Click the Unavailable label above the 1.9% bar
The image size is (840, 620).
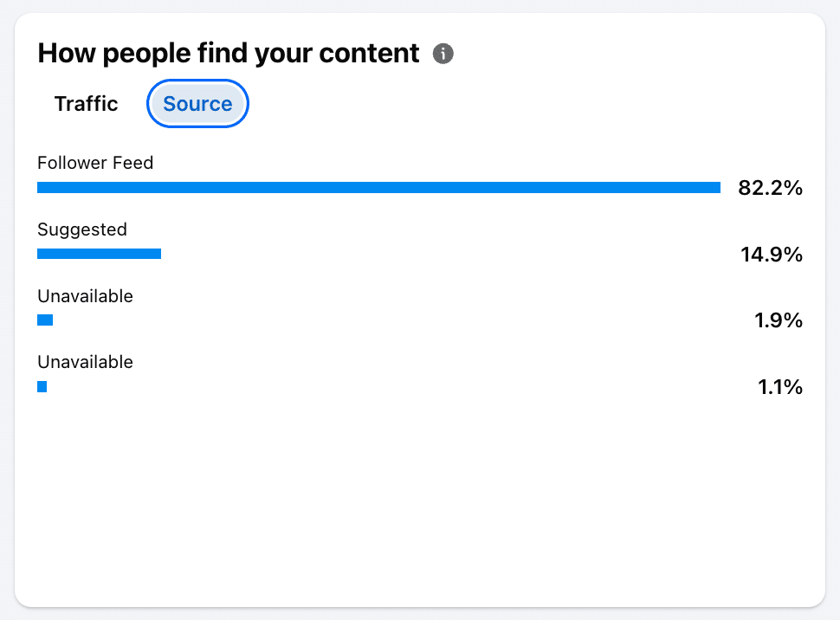[85, 296]
